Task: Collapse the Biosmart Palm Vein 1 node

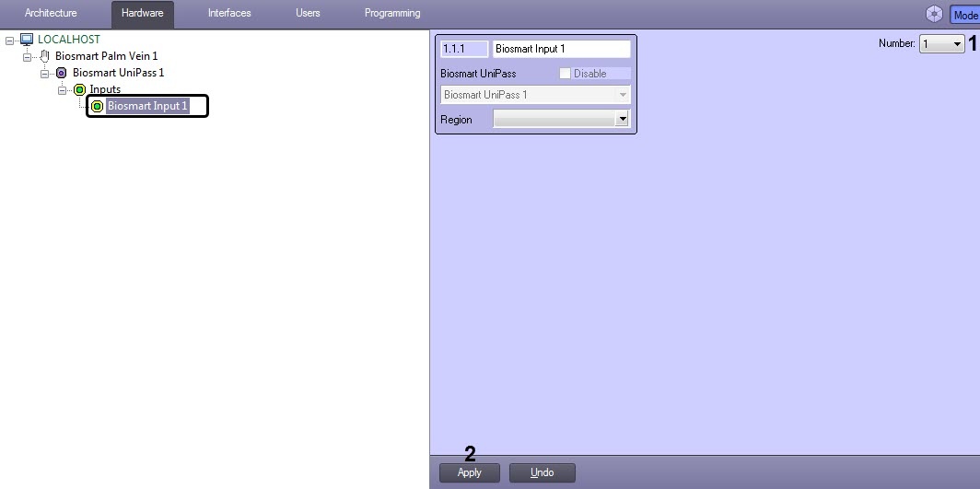Action: click(27, 57)
